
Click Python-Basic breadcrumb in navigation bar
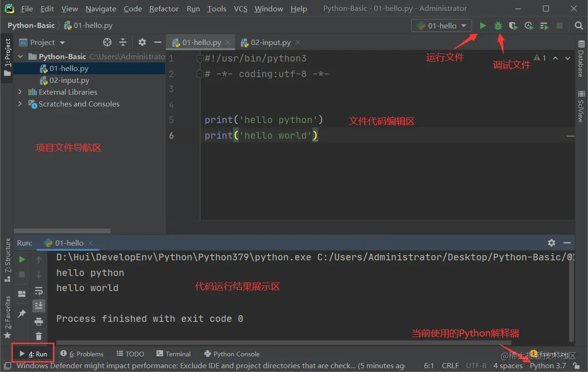pos(31,26)
